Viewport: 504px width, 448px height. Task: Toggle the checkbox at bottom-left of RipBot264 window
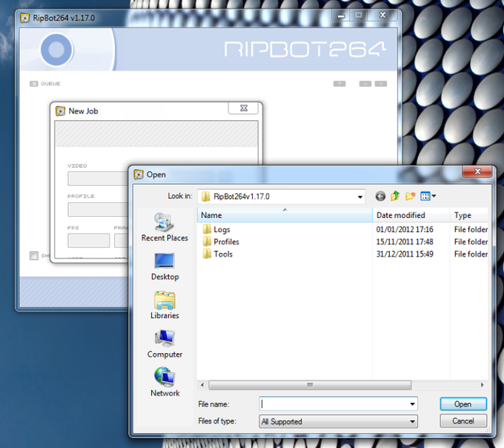[34, 256]
